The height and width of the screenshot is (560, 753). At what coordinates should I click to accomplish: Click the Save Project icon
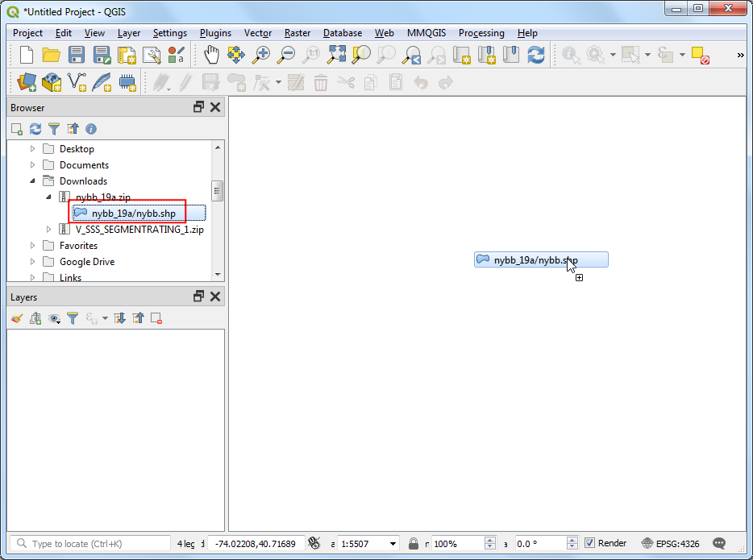coord(77,55)
